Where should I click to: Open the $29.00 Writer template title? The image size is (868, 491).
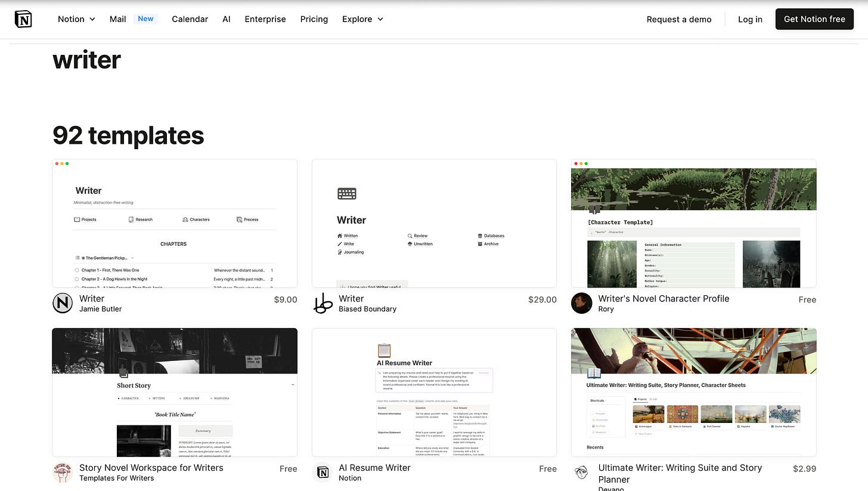point(351,298)
